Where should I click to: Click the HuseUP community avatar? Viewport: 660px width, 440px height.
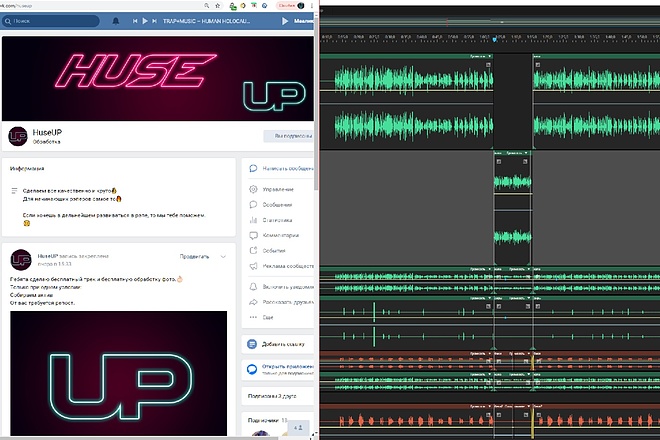pyautogui.click(x=18, y=136)
